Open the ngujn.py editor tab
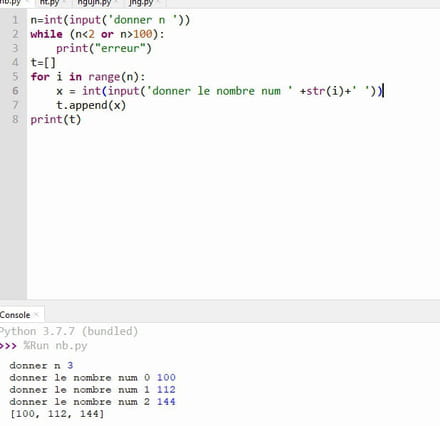Viewport: 440px width, 426px height. [94, 3]
